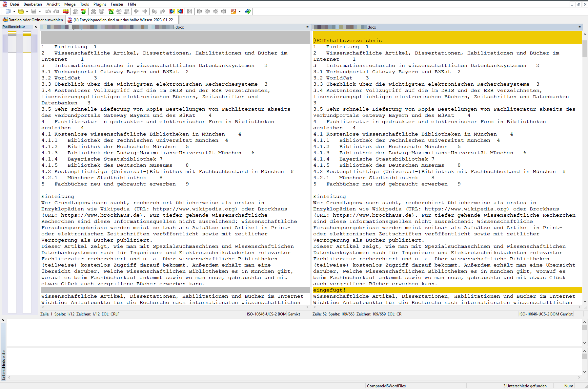Click the Next conflict icon

point(93,11)
